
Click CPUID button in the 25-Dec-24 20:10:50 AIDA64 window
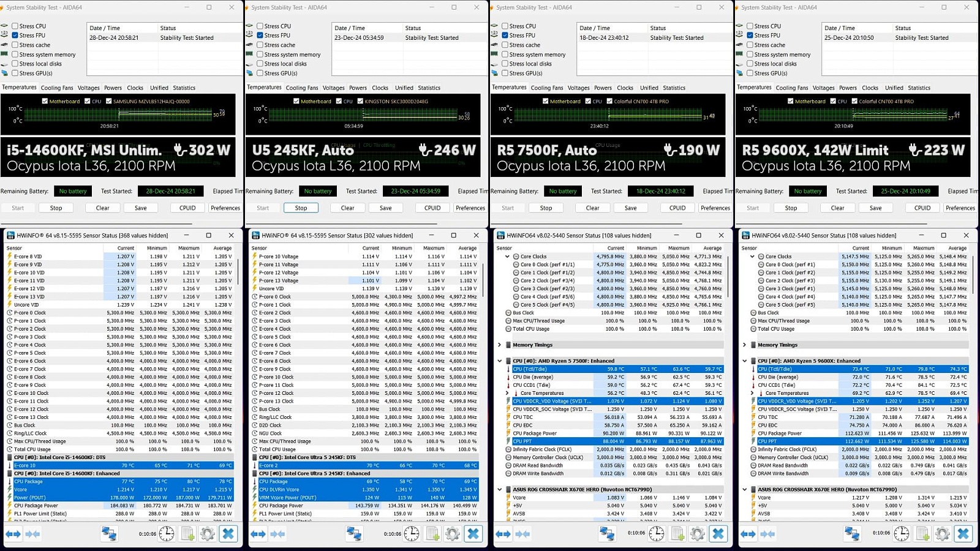(x=922, y=208)
